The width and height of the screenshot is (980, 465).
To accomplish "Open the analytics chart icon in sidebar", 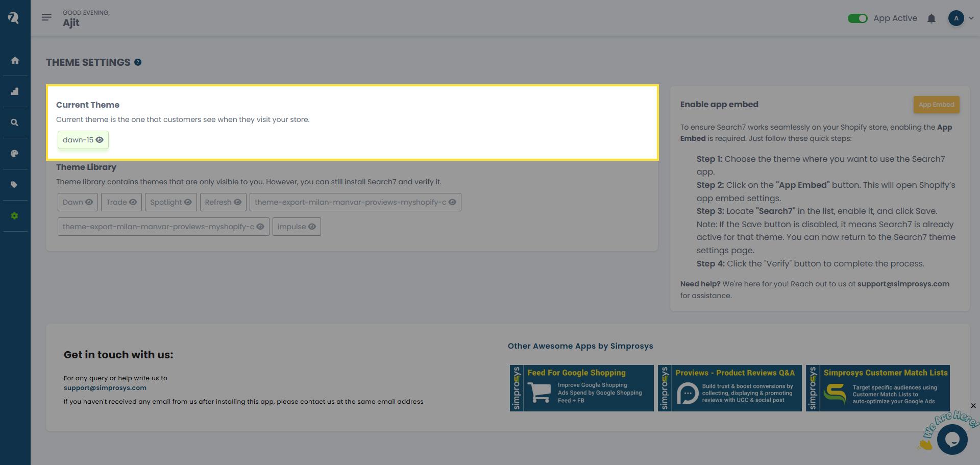I will pos(15,91).
